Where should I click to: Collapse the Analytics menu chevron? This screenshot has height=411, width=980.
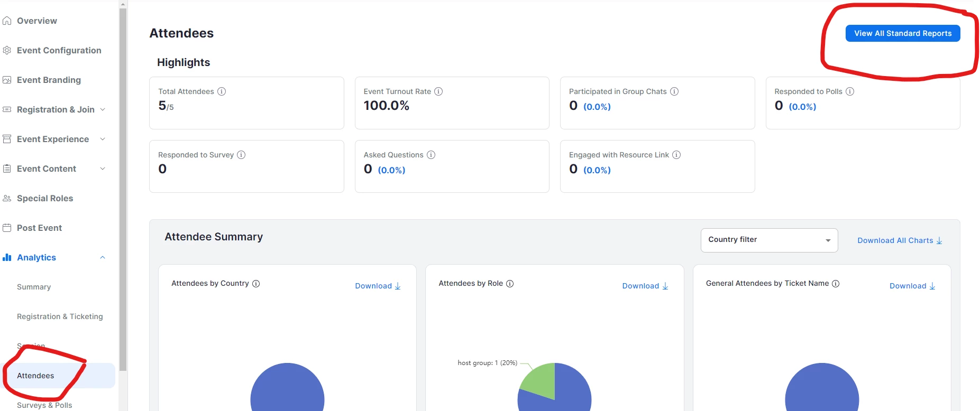click(103, 257)
